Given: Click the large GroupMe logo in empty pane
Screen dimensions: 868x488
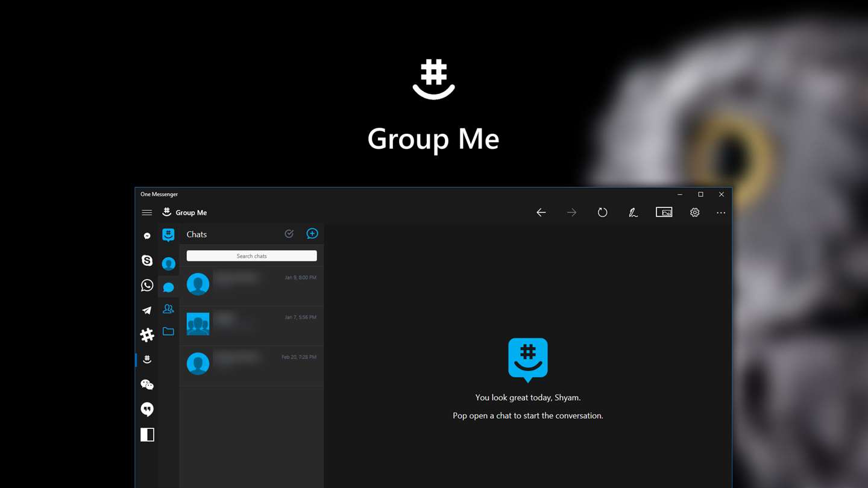Looking at the screenshot, I should (x=528, y=360).
